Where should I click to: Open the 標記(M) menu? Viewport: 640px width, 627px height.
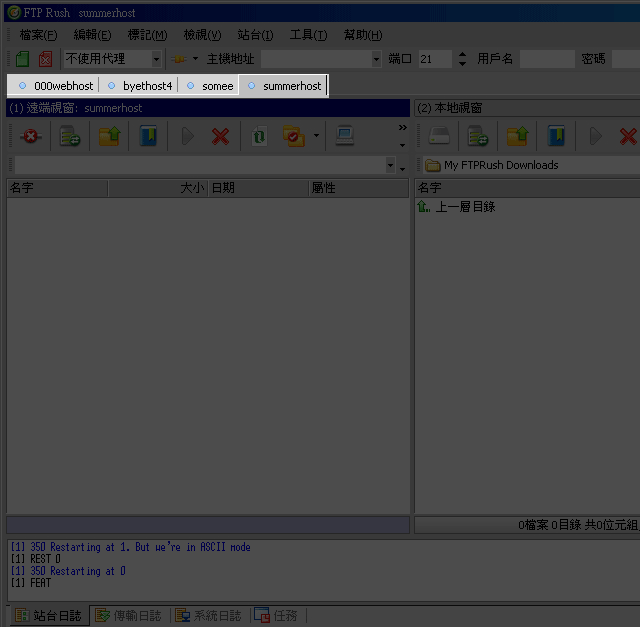[x=147, y=35]
